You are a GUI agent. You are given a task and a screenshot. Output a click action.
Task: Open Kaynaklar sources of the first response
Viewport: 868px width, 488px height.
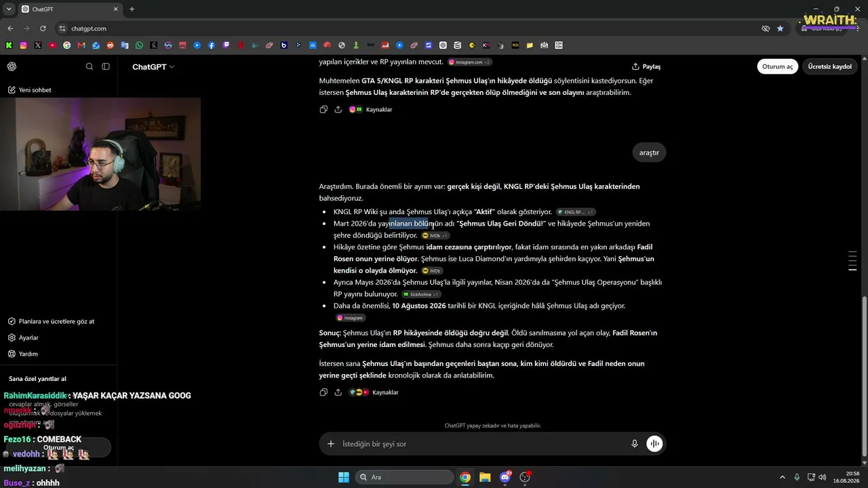(370, 109)
